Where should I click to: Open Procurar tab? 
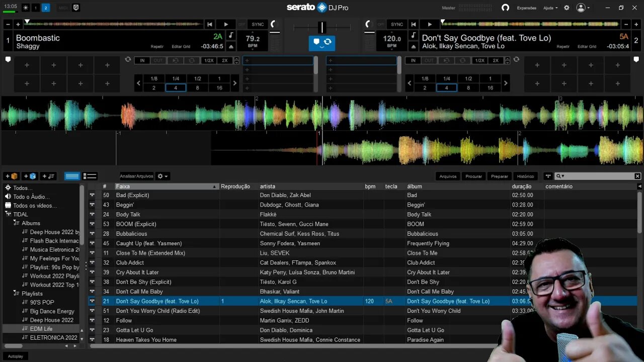pos(473,176)
